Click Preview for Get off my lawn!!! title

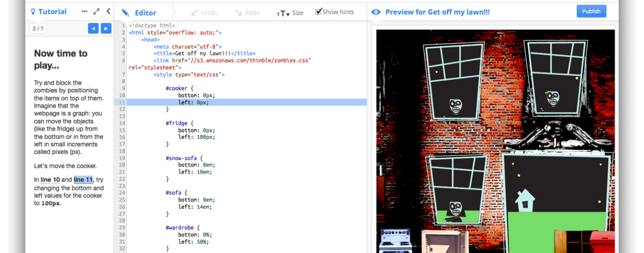point(437,12)
